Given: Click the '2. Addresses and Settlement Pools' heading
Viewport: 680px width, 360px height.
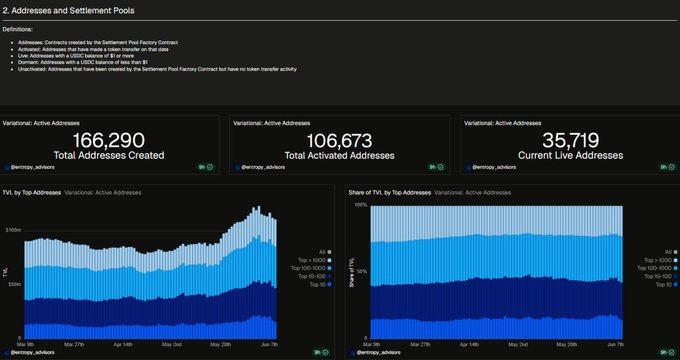Looking at the screenshot, I should tap(69, 11).
